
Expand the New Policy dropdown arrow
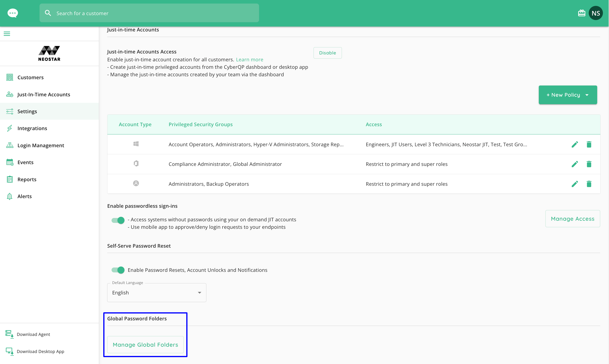point(587,95)
